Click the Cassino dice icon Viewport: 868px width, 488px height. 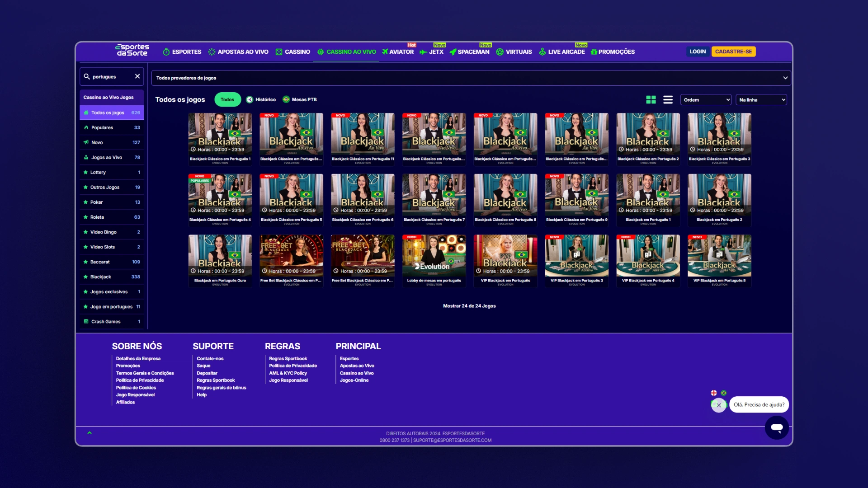[279, 52]
